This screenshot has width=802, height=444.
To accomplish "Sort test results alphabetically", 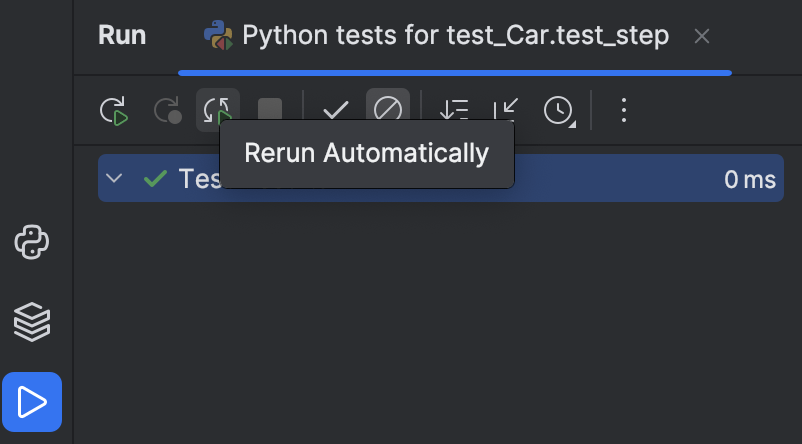I will 455,110.
